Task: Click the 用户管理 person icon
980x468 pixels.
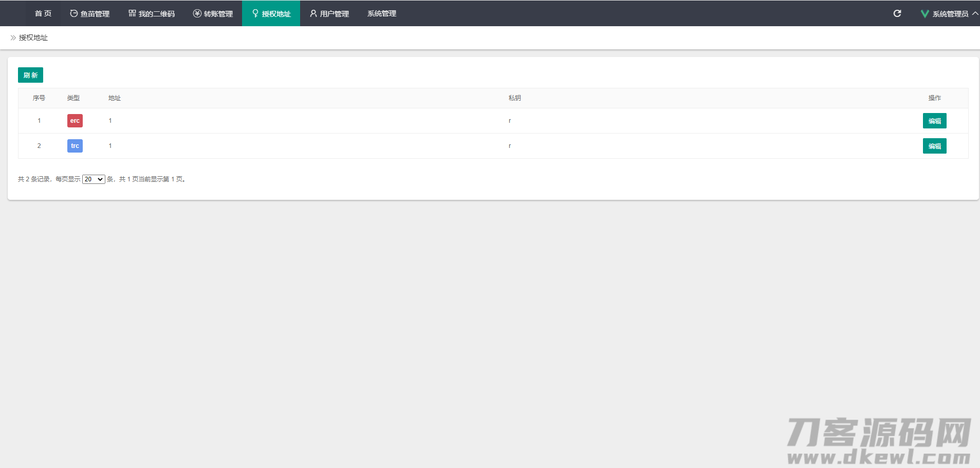Action: tap(313, 13)
